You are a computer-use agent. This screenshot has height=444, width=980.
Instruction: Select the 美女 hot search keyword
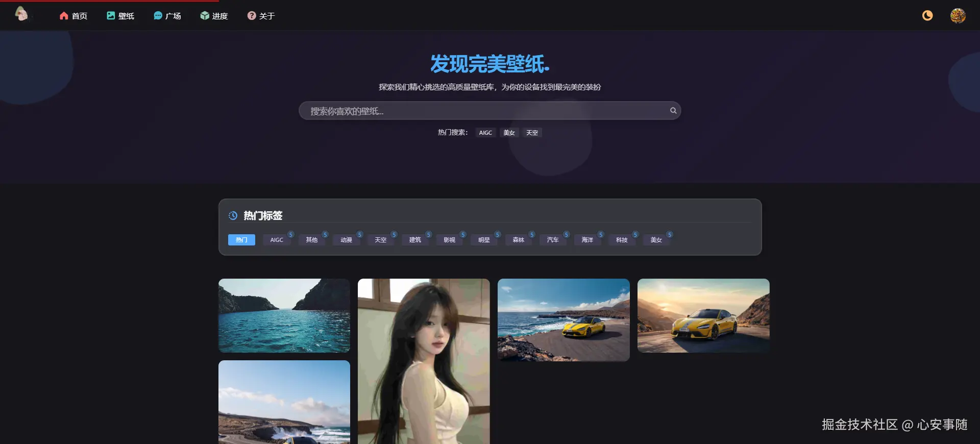pos(509,133)
